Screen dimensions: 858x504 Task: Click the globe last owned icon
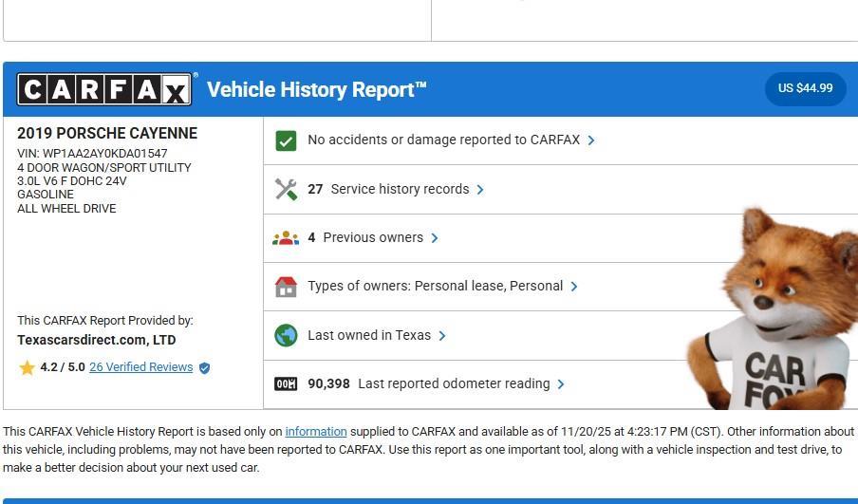pyautogui.click(x=286, y=335)
